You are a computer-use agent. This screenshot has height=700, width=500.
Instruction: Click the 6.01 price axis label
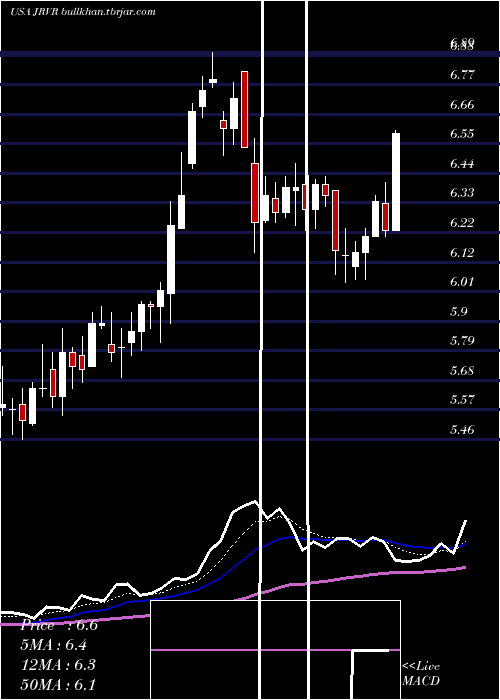coord(462,282)
